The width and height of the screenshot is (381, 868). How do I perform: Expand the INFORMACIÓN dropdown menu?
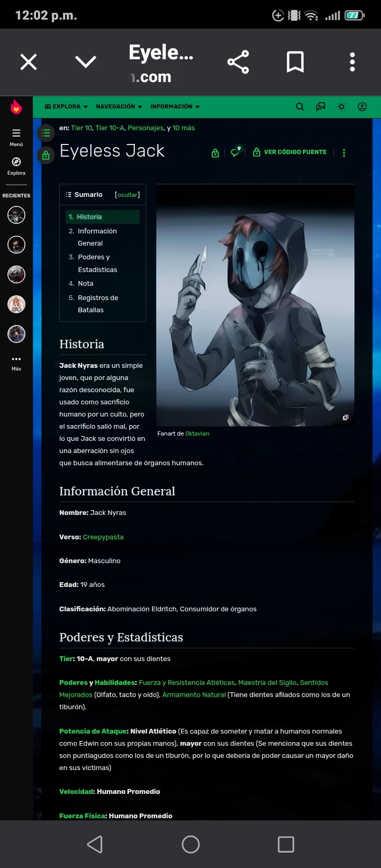coord(175,107)
